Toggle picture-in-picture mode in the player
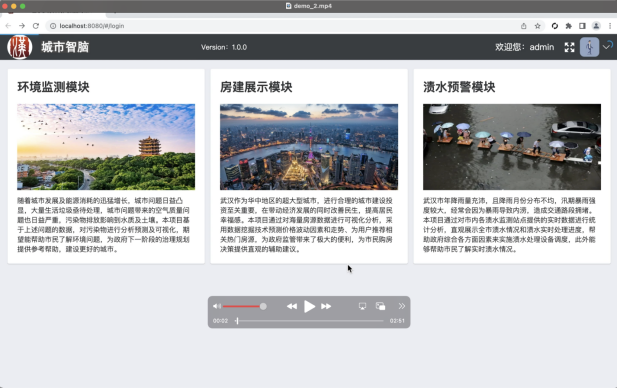The height and width of the screenshot is (389, 617). (380, 306)
